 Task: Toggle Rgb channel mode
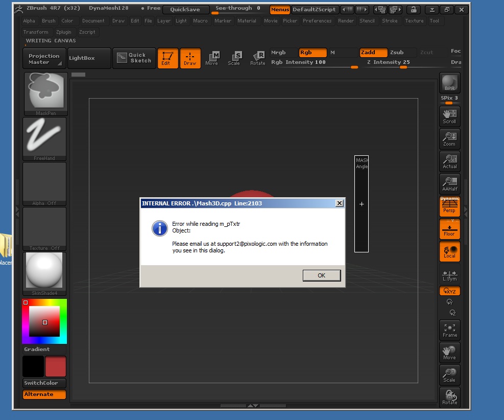pyautogui.click(x=313, y=53)
